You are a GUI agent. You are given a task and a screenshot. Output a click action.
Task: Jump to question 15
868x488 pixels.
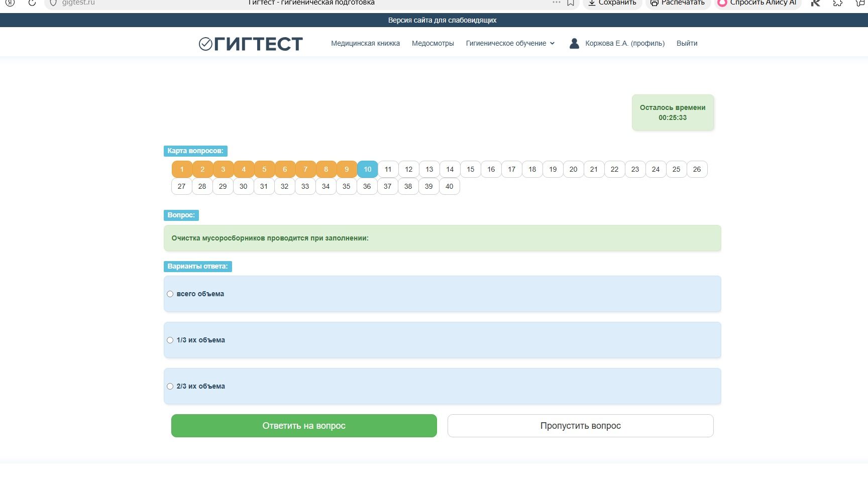(x=470, y=169)
